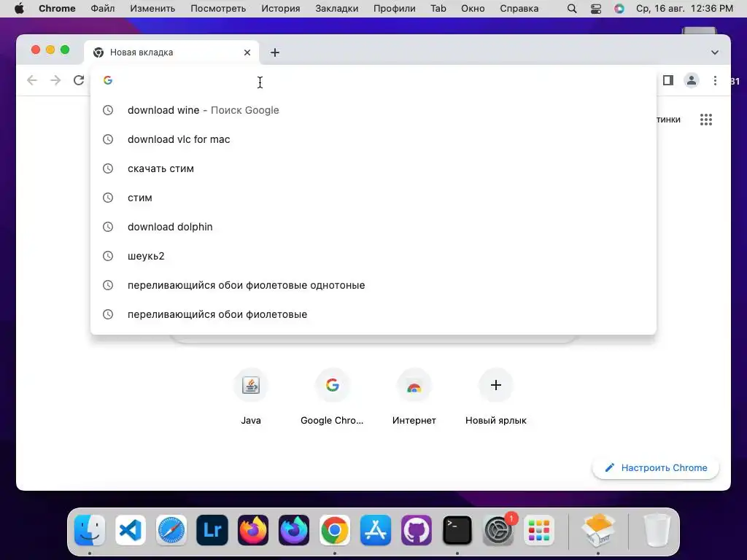747x560 pixels.
Task: Go forward with the forward arrow
Action: (x=55, y=80)
